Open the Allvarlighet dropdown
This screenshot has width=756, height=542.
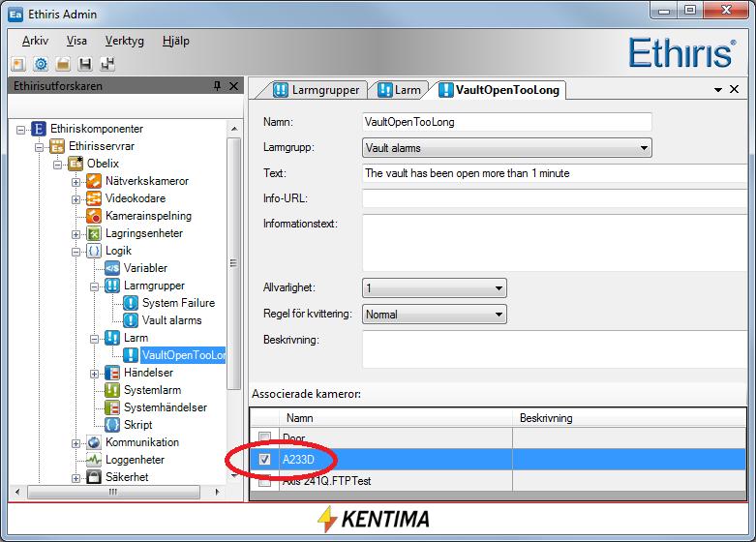(x=499, y=288)
